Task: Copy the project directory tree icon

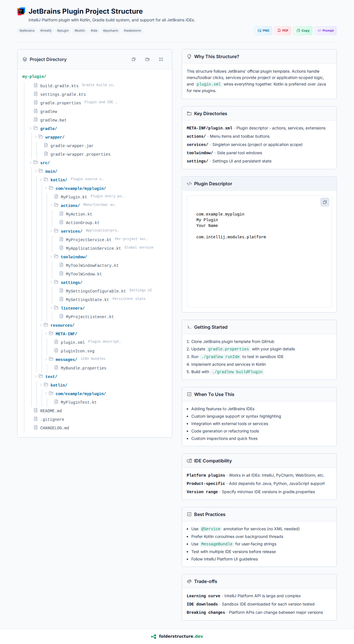Action: point(134,59)
